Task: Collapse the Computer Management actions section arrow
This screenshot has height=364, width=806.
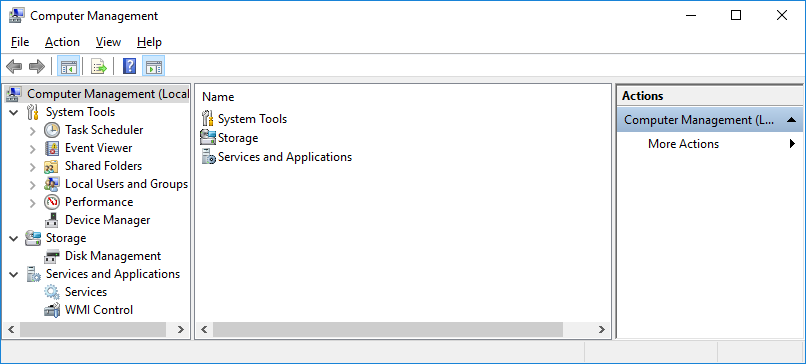Action: (x=791, y=120)
